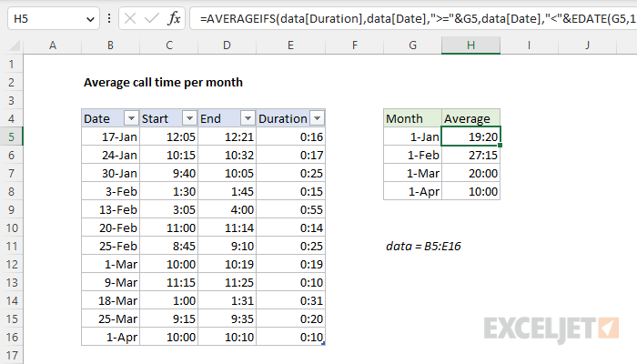Click the 'Average' header cell
This screenshot has width=637, height=364.
click(470, 118)
